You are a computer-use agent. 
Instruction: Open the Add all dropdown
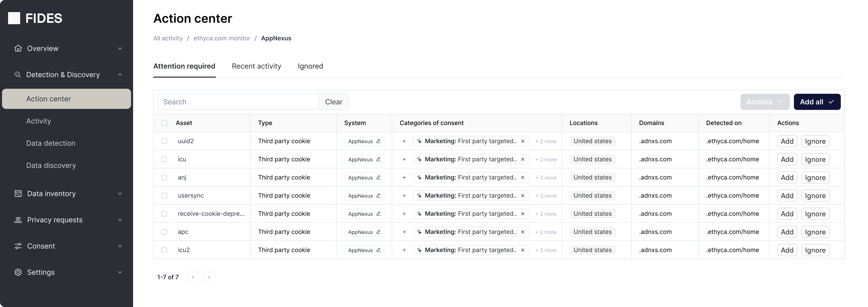[817, 102]
